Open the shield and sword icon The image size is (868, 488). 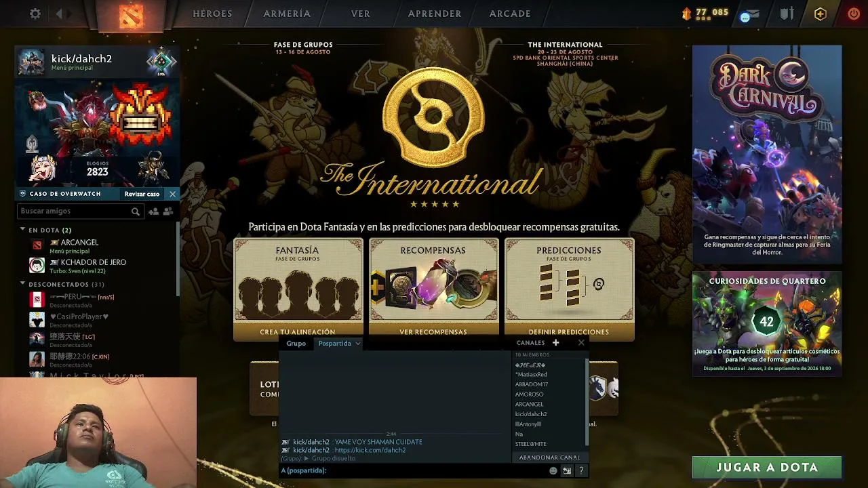(x=787, y=14)
